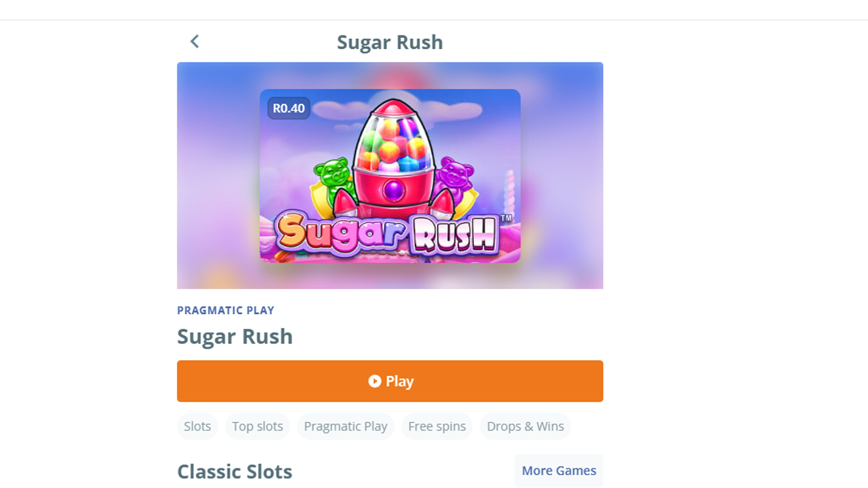Click the play circle icon in the orange button
This screenshot has width=868, height=488.
click(374, 381)
